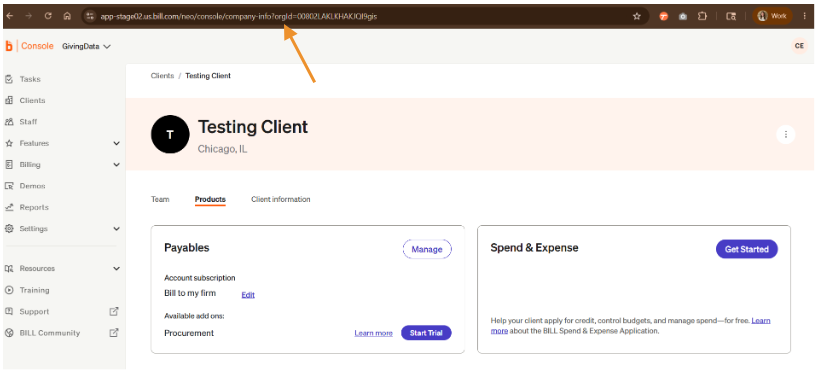This screenshot has width=818, height=375.
Task: Open Learn more link in Spend & Expense
Action: 761,320
